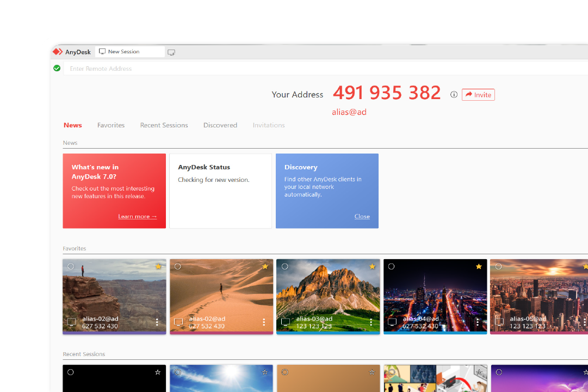Click the 'Checking for new version.' text
This screenshot has height=392, width=588.
pos(214,180)
